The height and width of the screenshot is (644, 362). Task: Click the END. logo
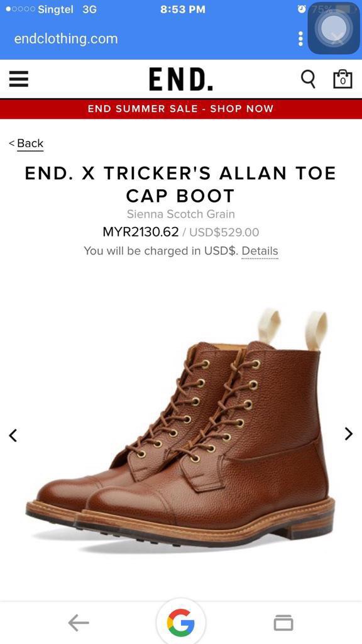coord(181,79)
